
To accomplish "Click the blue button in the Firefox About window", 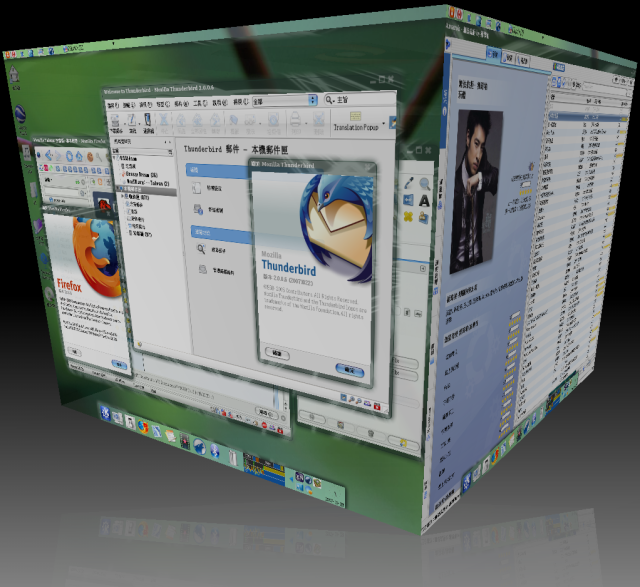I will [x=118, y=364].
